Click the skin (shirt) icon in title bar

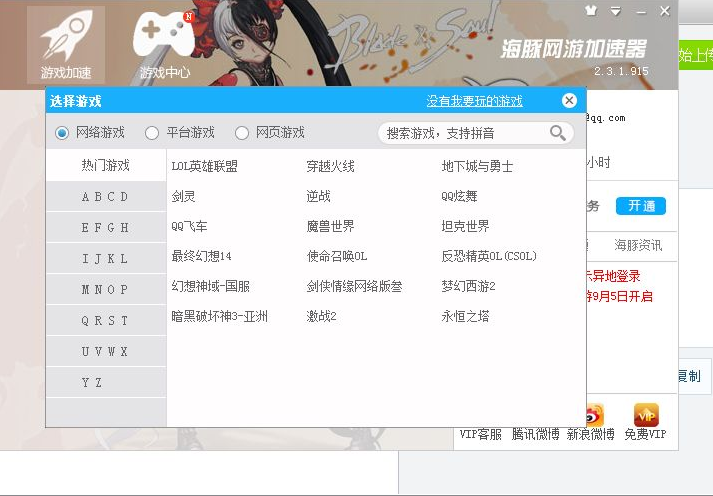[591, 11]
